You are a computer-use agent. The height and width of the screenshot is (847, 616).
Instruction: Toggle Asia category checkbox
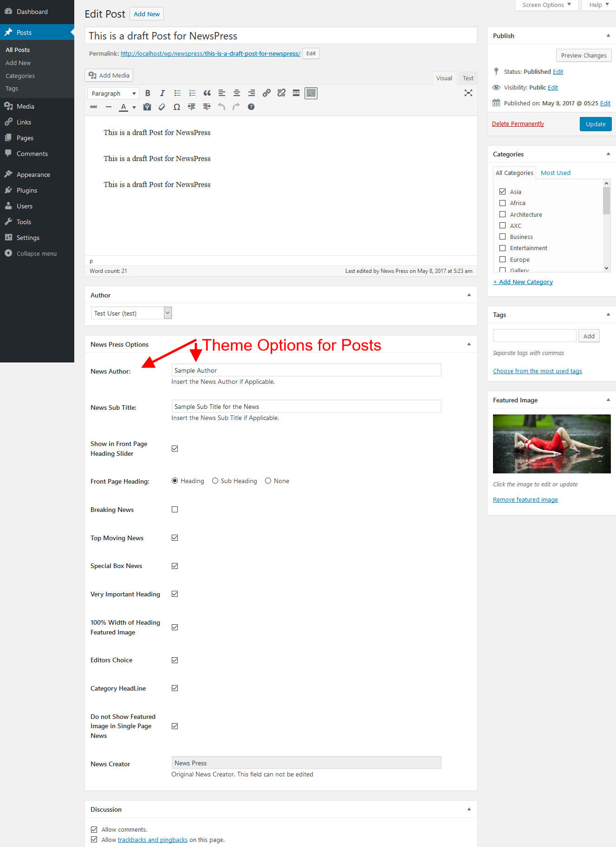click(502, 192)
